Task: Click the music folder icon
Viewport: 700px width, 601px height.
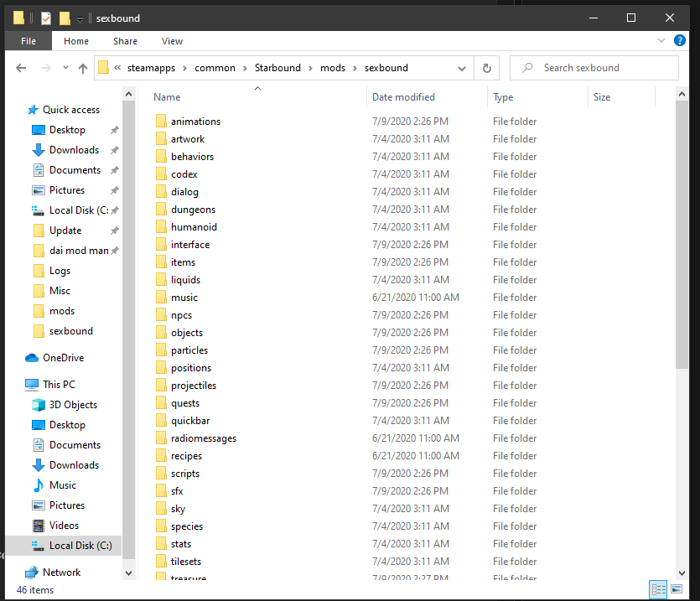Action: pos(161,298)
